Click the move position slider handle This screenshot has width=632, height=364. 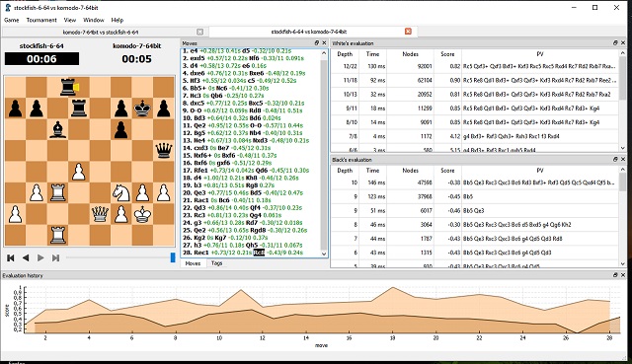173,257
